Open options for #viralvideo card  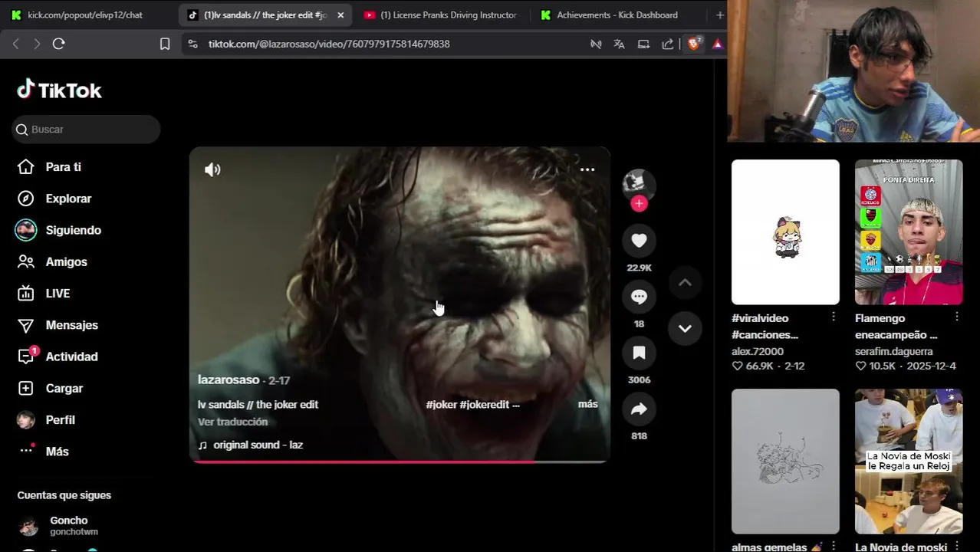pyautogui.click(x=834, y=317)
